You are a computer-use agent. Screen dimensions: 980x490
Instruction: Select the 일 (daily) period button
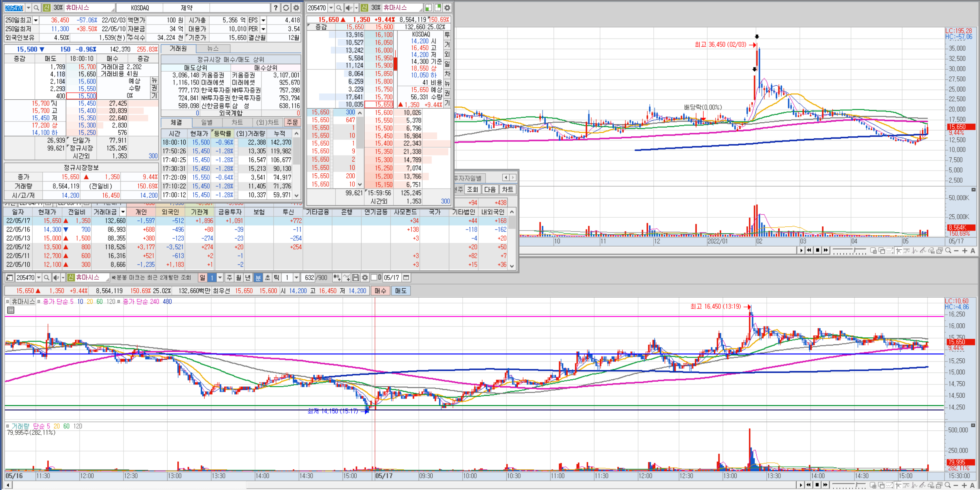coord(202,278)
